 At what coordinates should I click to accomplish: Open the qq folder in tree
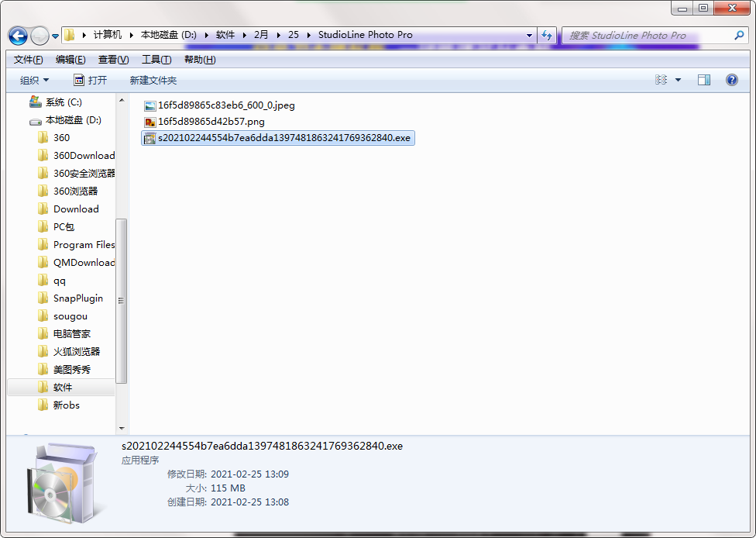click(x=52, y=281)
